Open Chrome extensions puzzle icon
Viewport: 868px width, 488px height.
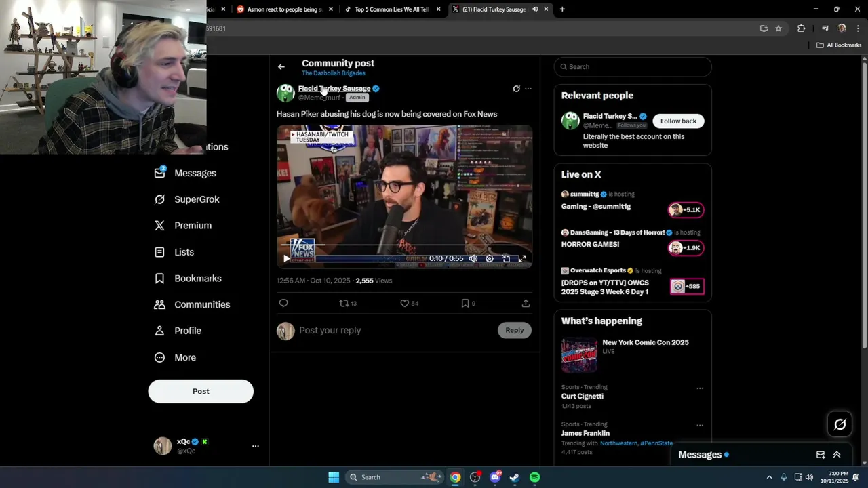pyautogui.click(x=802, y=28)
